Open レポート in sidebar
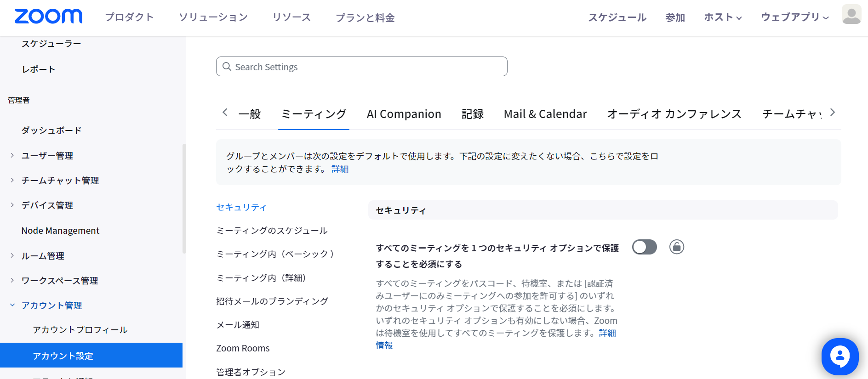 [39, 69]
